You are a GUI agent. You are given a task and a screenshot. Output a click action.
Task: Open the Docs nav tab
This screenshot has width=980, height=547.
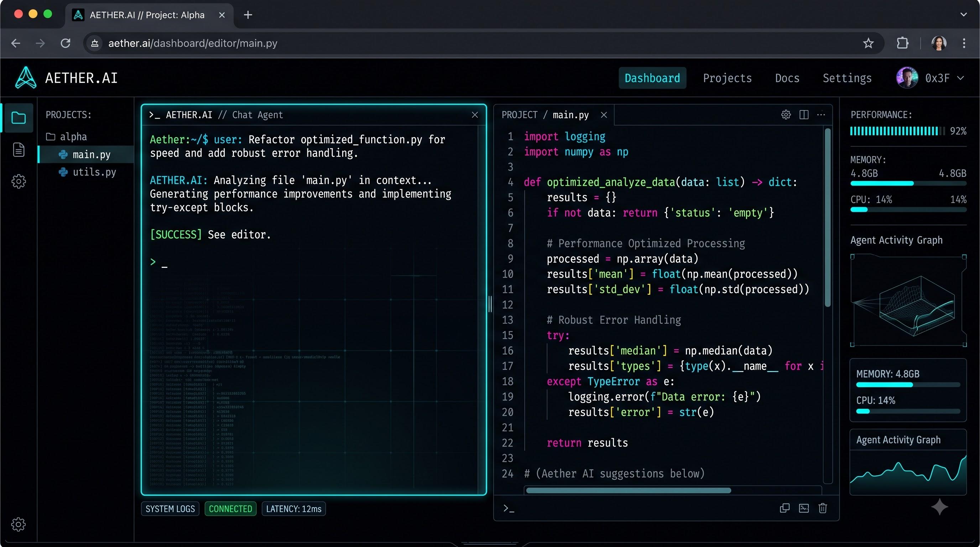pos(787,78)
